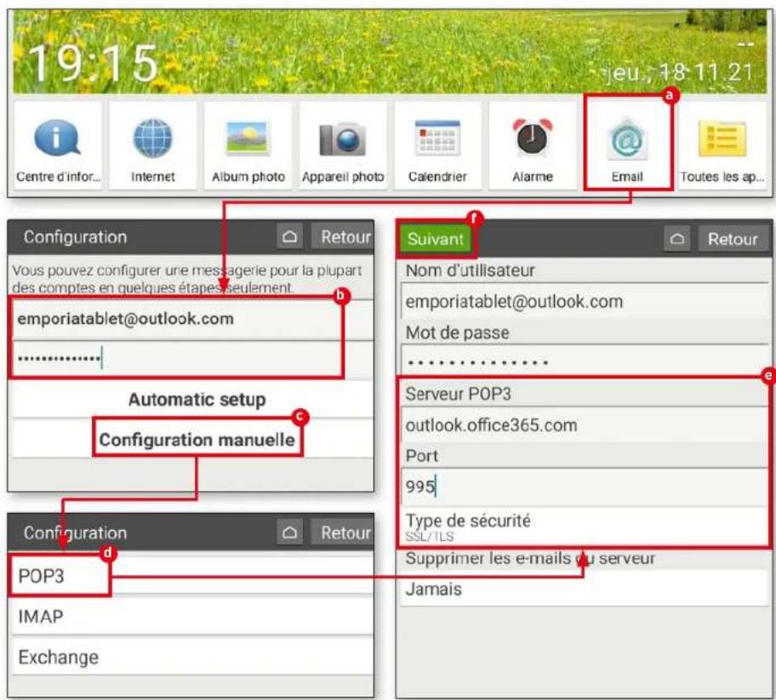The image size is (776, 700).
Task: Click the Port field showing 995
Action: coord(584,487)
